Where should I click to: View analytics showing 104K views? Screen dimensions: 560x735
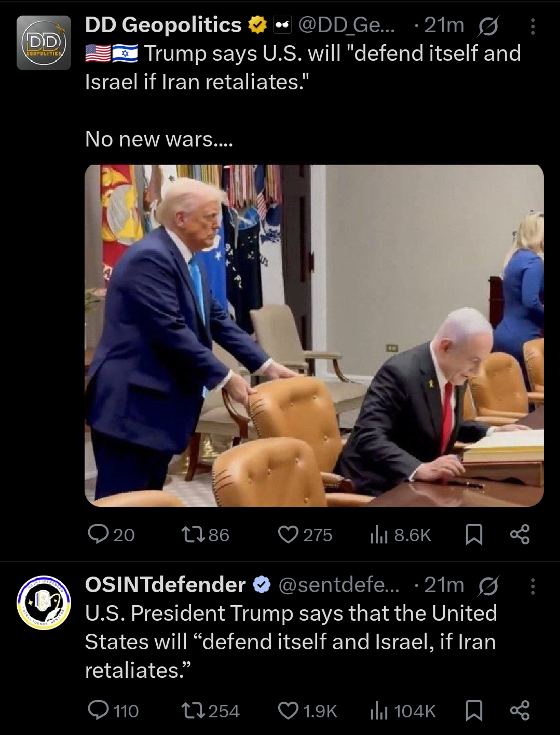click(403, 711)
